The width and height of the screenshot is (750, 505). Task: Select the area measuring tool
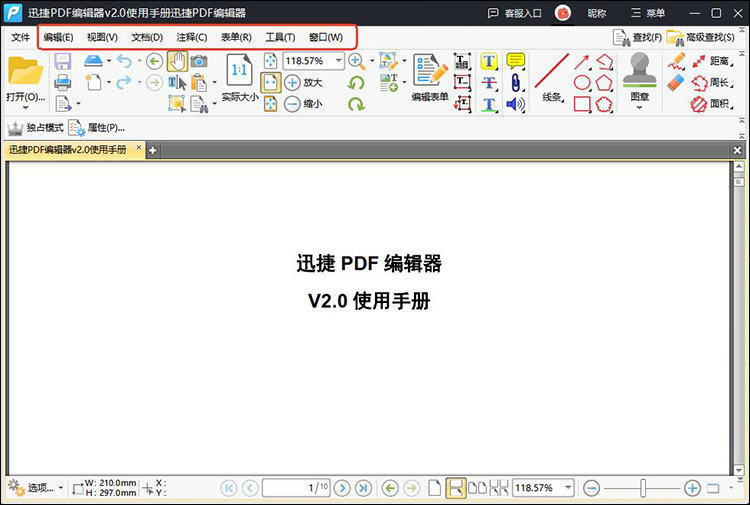pyautogui.click(x=712, y=103)
